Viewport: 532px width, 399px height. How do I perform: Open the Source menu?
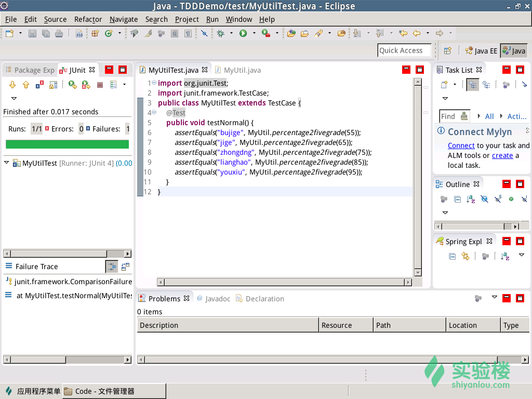click(55, 19)
